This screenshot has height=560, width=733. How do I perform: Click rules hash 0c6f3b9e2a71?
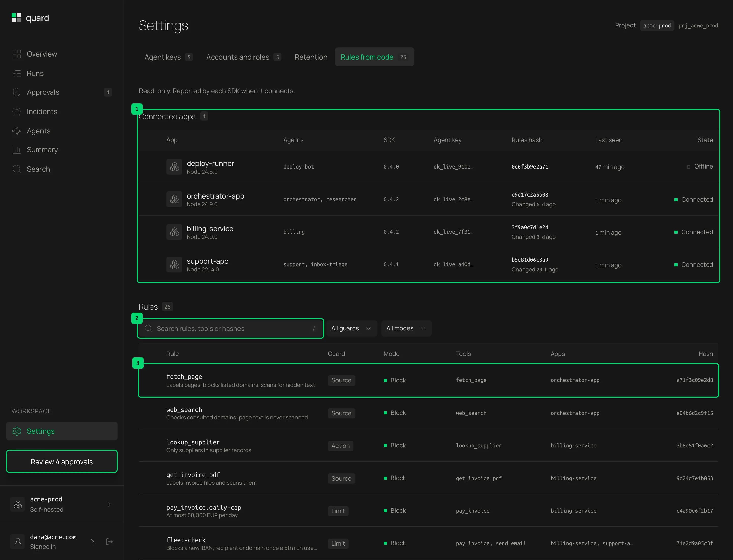pyautogui.click(x=530, y=167)
